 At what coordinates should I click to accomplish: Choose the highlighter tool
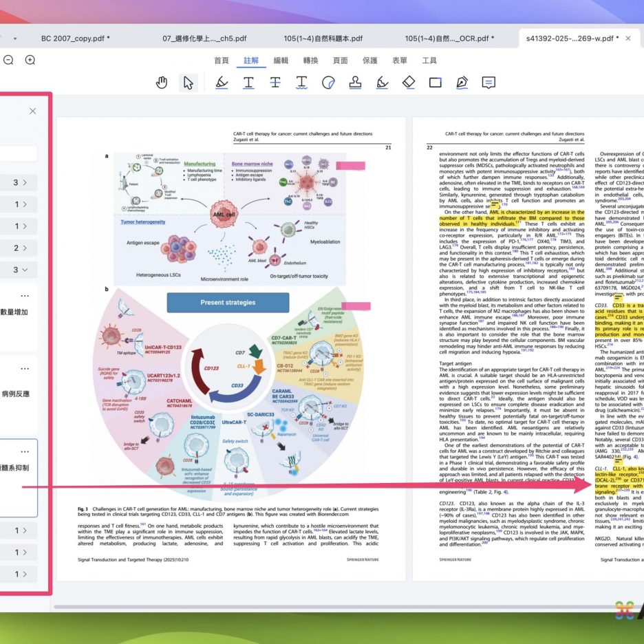[221, 83]
